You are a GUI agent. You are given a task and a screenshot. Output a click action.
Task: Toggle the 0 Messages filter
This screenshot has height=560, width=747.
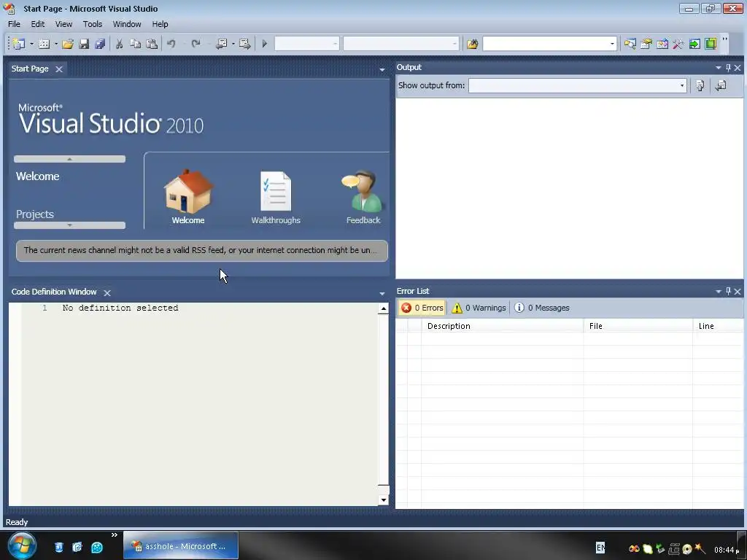[x=542, y=308]
